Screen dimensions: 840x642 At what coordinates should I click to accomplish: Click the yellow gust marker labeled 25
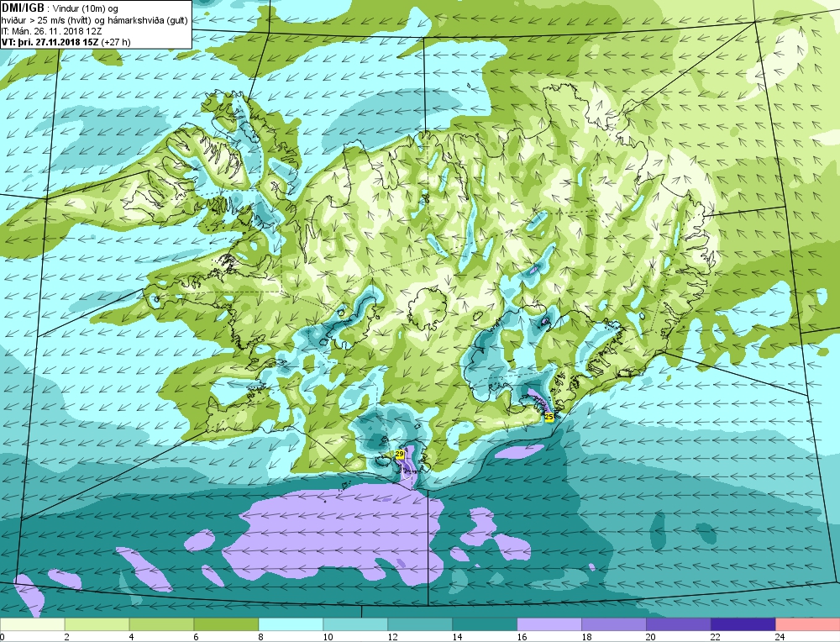(549, 417)
